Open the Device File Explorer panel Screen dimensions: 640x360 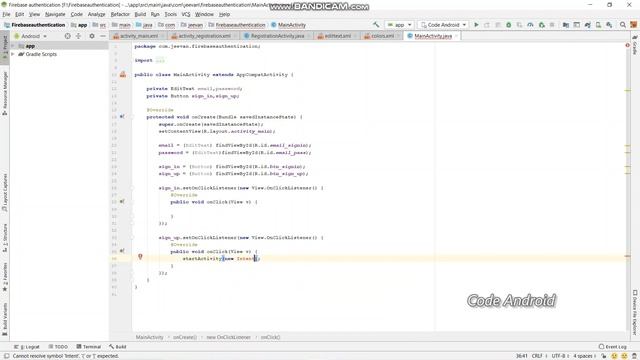[635, 312]
